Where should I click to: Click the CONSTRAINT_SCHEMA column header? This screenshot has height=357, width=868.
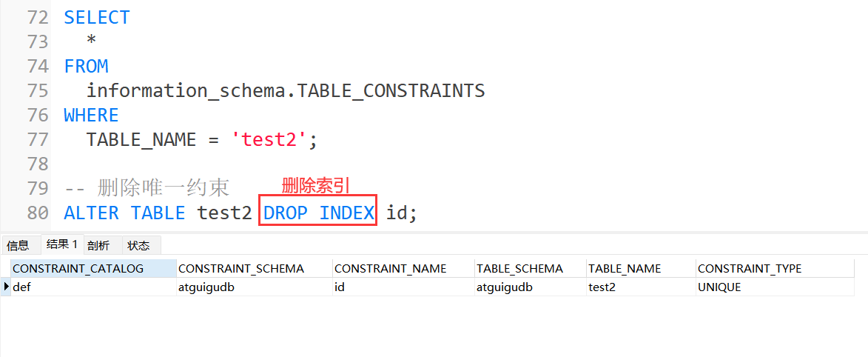pyautogui.click(x=241, y=268)
